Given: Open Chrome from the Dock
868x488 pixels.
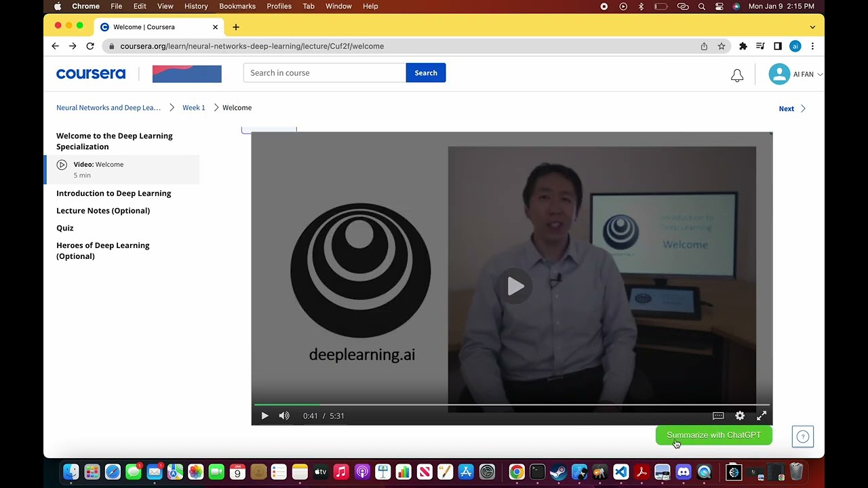Looking at the screenshot, I should click(x=517, y=472).
